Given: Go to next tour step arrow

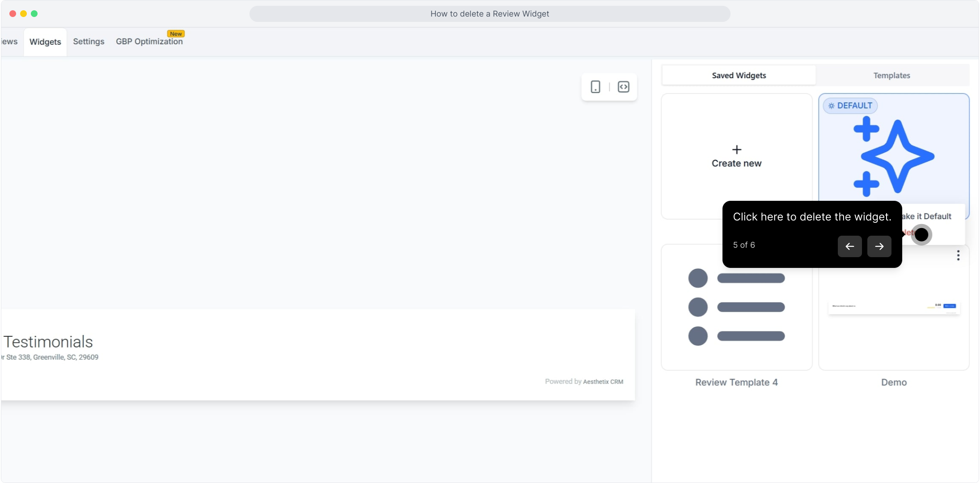Looking at the screenshot, I should pos(879,246).
